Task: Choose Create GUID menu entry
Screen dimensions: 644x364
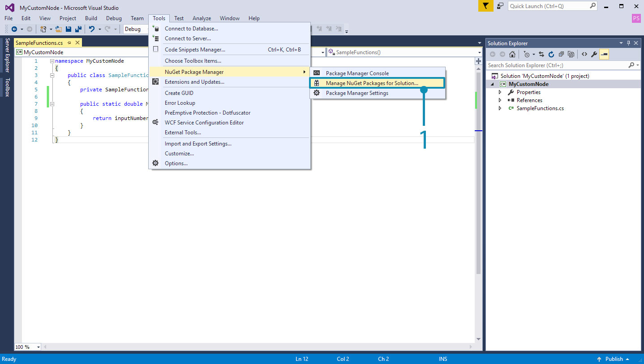Action: tap(229, 93)
